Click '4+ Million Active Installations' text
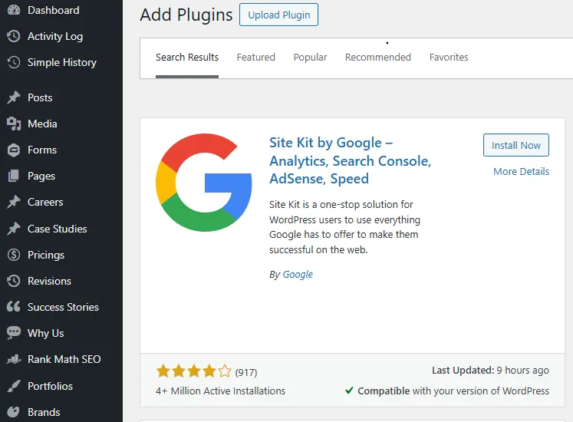Screen dimensions: 573x422 click(x=220, y=391)
